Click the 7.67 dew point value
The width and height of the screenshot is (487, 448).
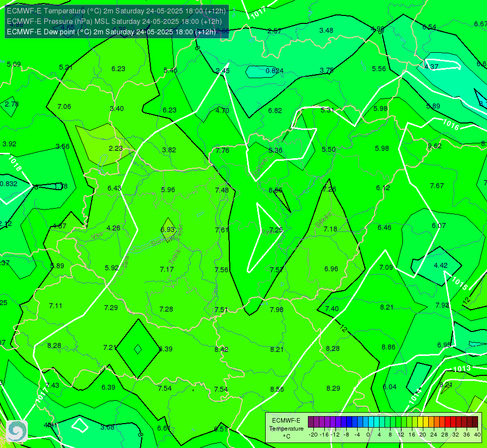point(437,186)
